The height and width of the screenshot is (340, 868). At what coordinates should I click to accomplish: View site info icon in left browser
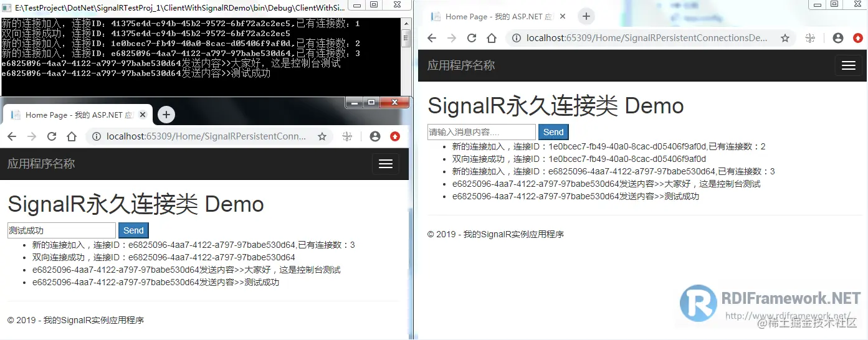click(x=97, y=136)
